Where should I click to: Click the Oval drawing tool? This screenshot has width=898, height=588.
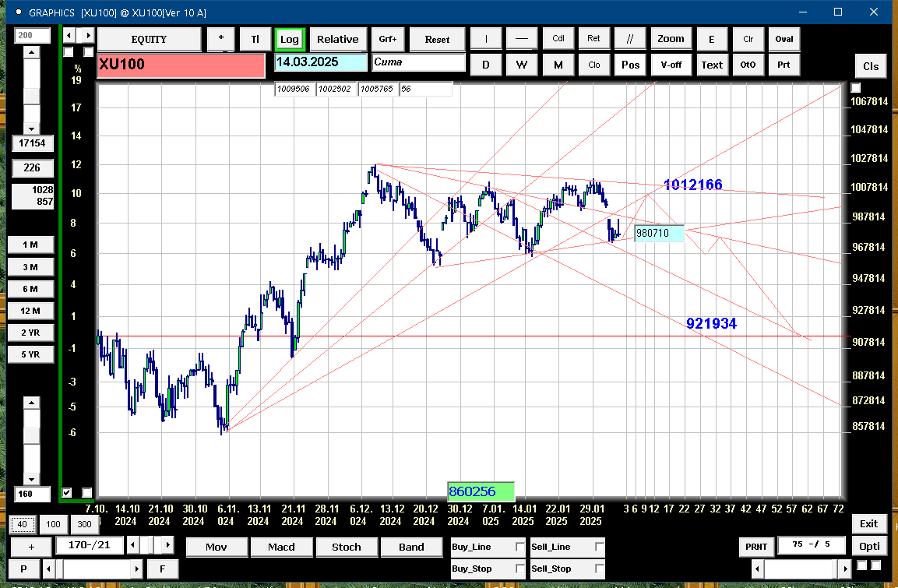(784, 39)
